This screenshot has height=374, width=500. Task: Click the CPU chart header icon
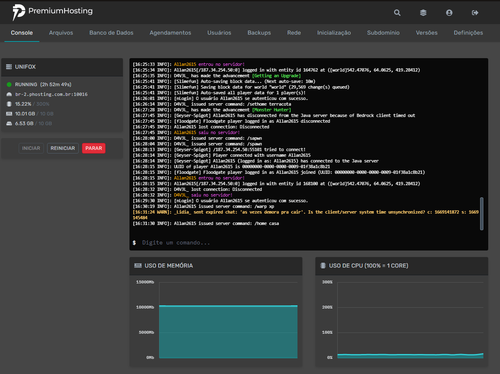point(323,266)
